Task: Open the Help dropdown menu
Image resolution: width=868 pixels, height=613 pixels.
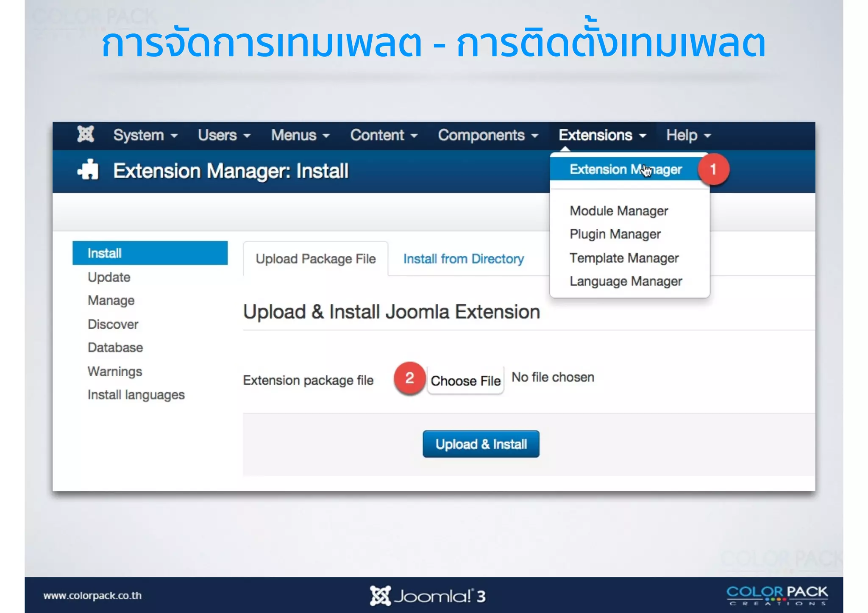Action: point(688,136)
